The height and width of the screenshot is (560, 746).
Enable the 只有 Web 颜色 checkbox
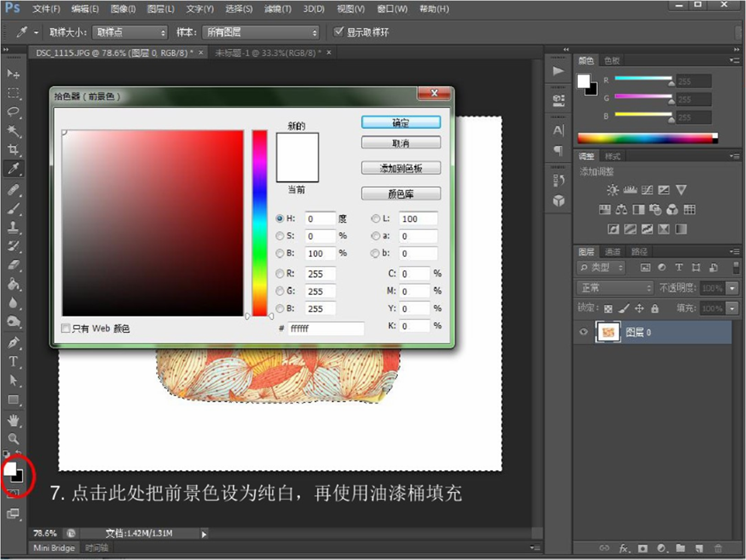coord(66,328)
